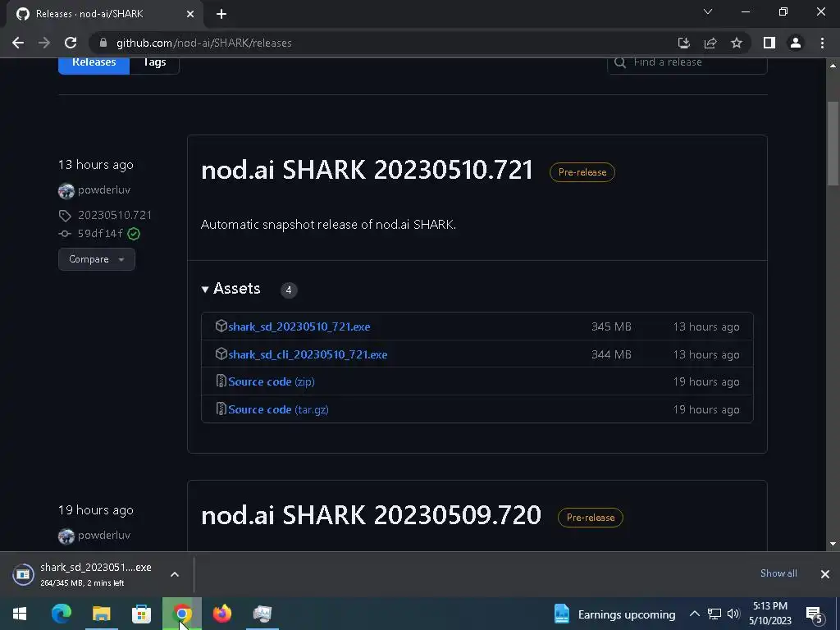Viewport: 840px width, 630px height.
Task: Download Source code (tar.gz)
Action: 278,410
